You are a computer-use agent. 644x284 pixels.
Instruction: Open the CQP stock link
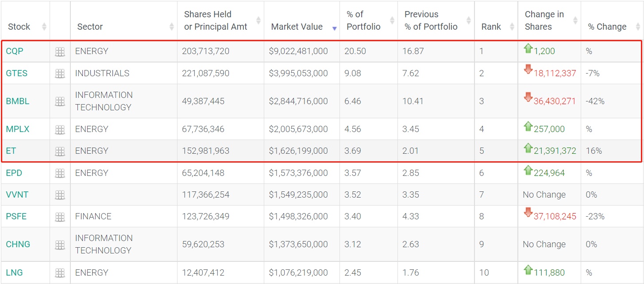[x=15, y=51]
